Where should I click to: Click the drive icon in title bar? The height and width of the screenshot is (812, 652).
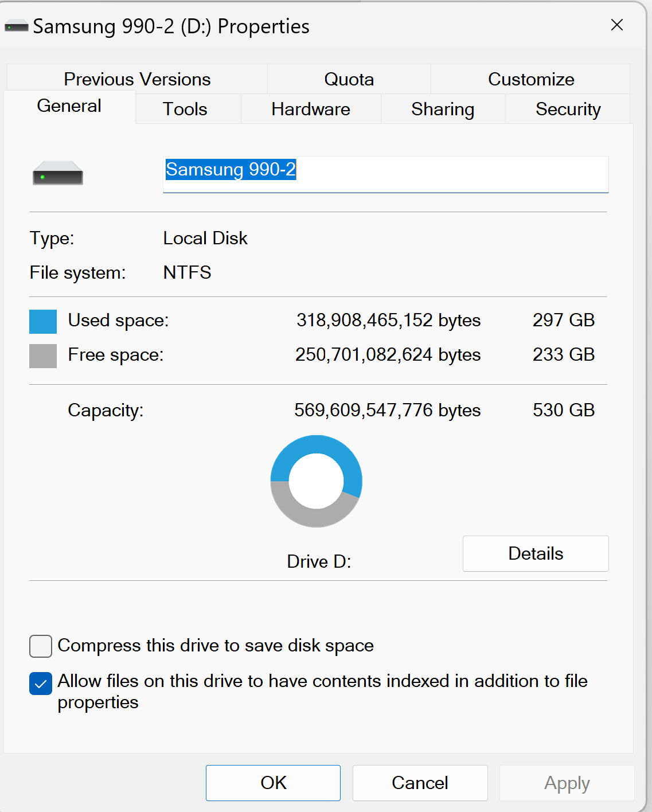[x=17, y=26]
